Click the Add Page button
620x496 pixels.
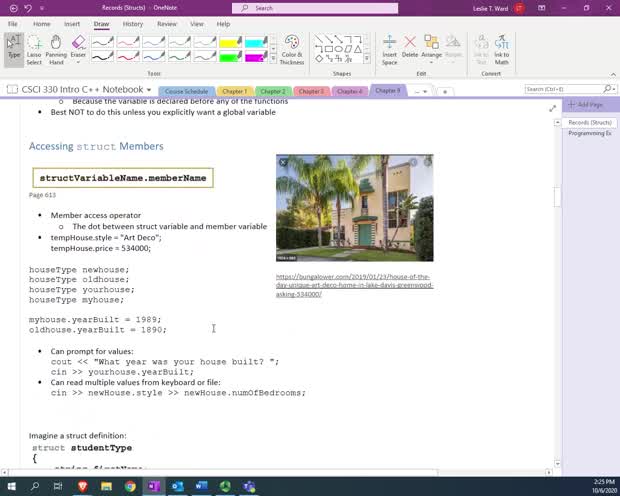tap(584, 105)
